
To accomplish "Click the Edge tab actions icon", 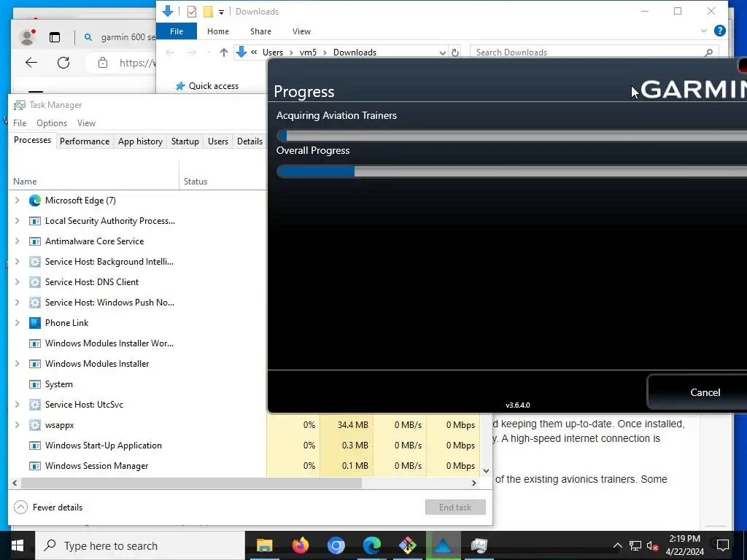I will pos(55,37).
